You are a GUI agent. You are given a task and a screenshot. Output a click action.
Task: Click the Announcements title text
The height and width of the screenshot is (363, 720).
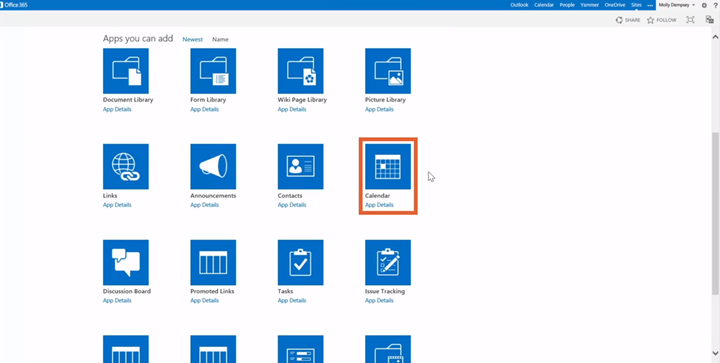pos(213,195)
